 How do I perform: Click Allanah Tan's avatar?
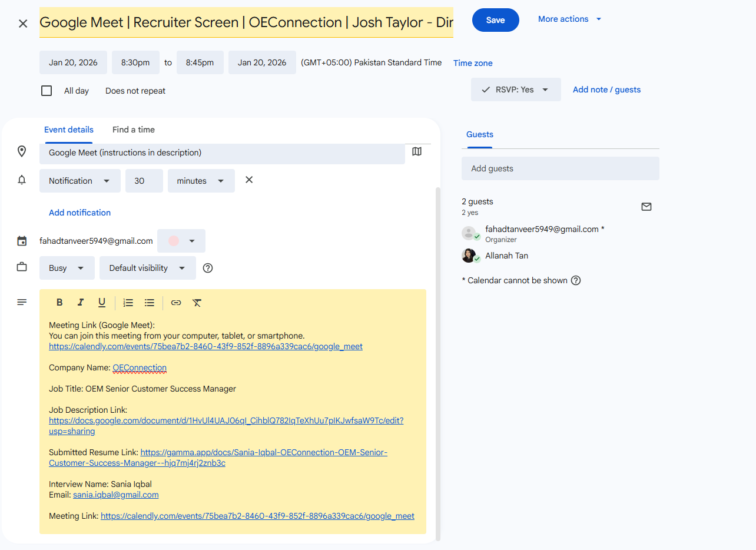coord(469,256)
